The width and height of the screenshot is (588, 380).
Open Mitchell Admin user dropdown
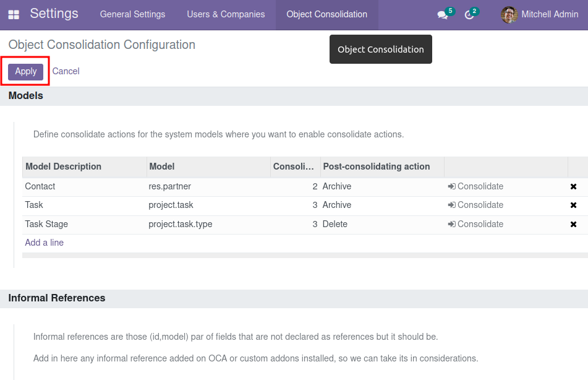pos(540,15)
